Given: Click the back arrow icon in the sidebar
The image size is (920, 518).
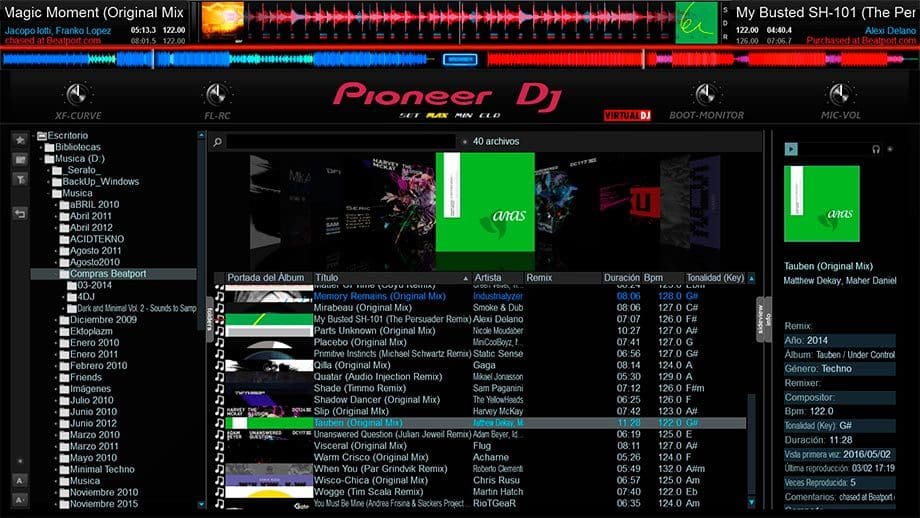Looking at the screenshot, I should pos(20,214).
